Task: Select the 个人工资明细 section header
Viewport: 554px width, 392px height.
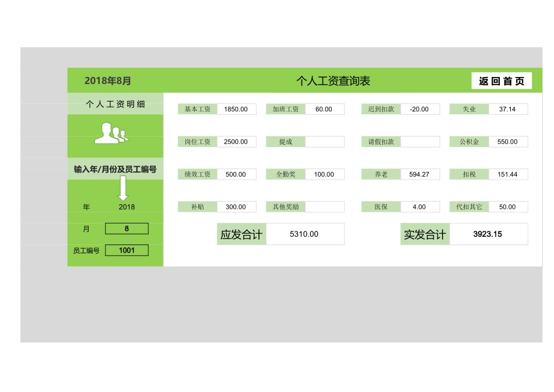Action: [x=116, y=103]
